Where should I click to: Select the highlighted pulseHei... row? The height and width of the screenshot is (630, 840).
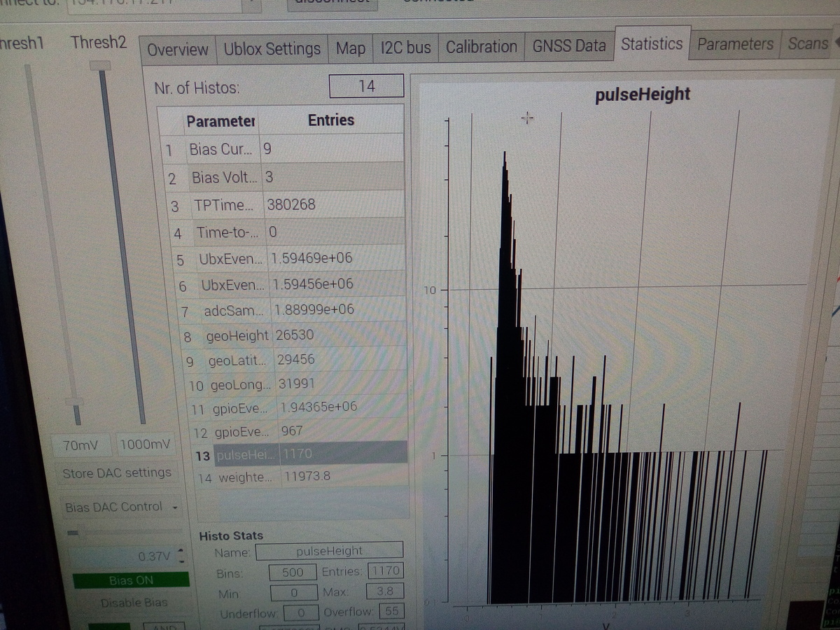[x=301, y=454]
